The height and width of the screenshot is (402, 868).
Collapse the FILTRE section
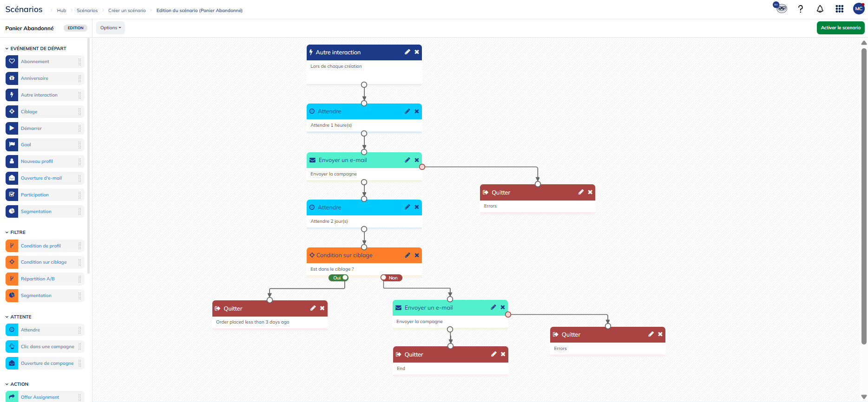(x=7, y=232)
